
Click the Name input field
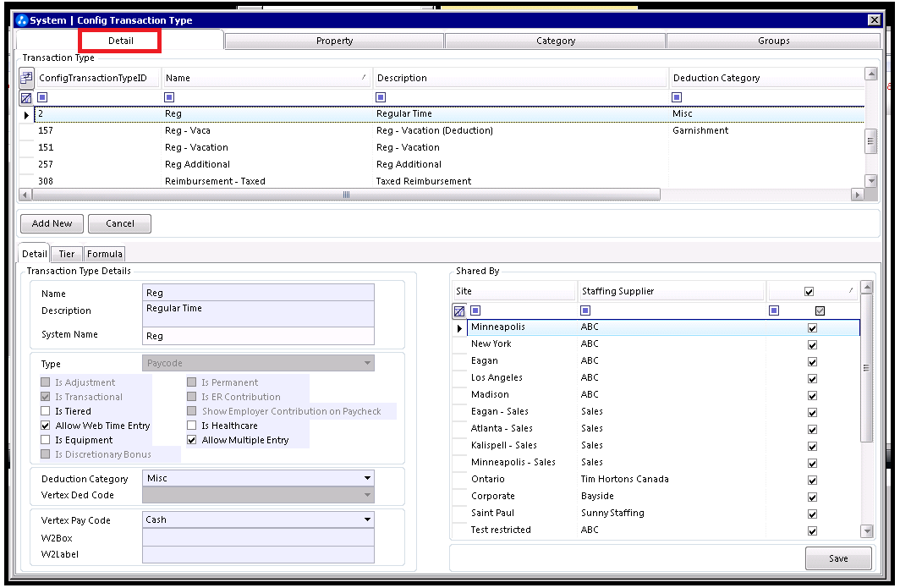[x=258, y=293]
